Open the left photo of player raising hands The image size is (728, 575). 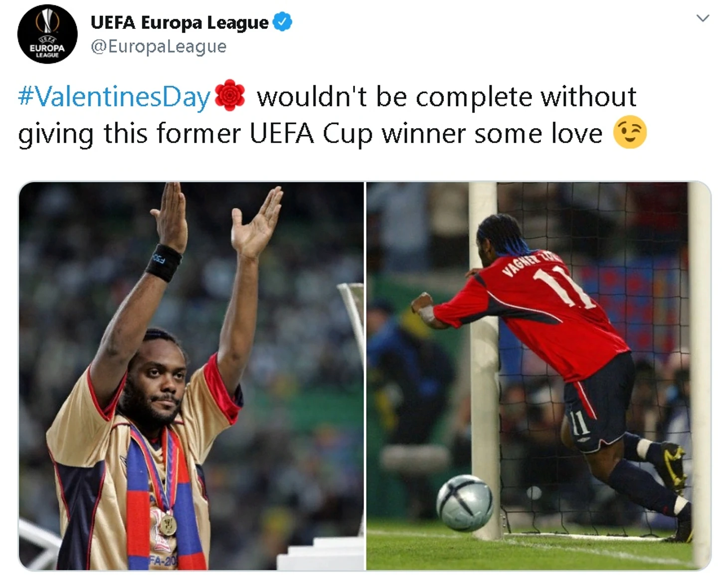pyautogui.click(x=191, y=376)
